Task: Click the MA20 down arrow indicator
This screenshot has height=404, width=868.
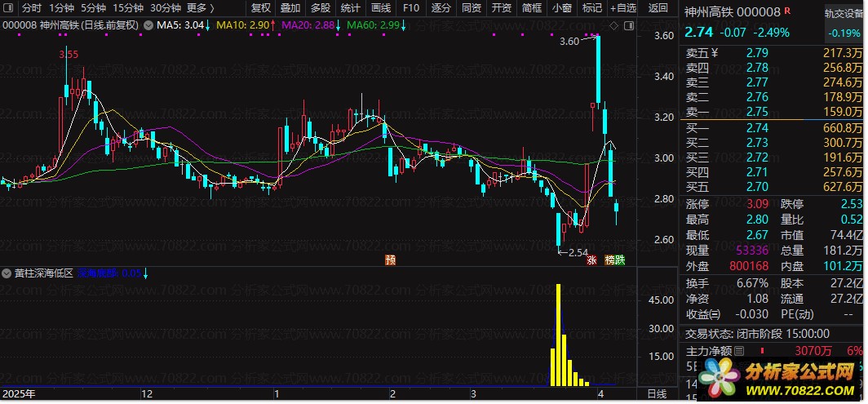Action: click(x=339, y=25)
